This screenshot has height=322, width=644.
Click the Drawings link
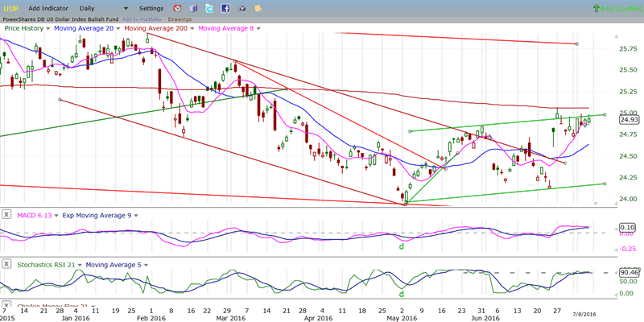[180, 19]
